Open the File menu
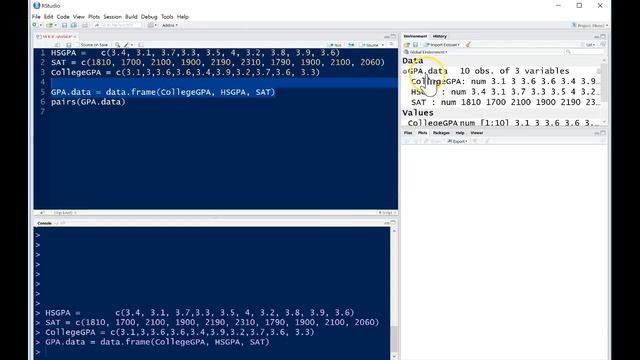The image size is (640, 360). (36, 17)
